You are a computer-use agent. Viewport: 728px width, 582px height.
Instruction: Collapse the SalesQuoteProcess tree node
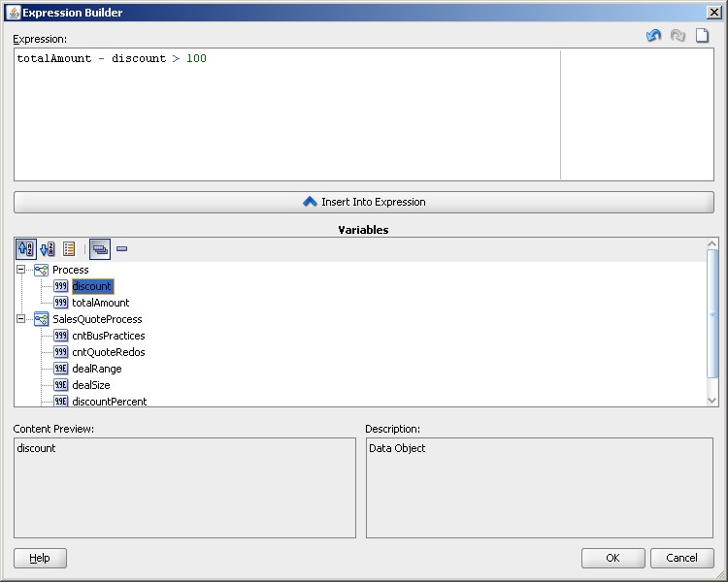point(20,319)
